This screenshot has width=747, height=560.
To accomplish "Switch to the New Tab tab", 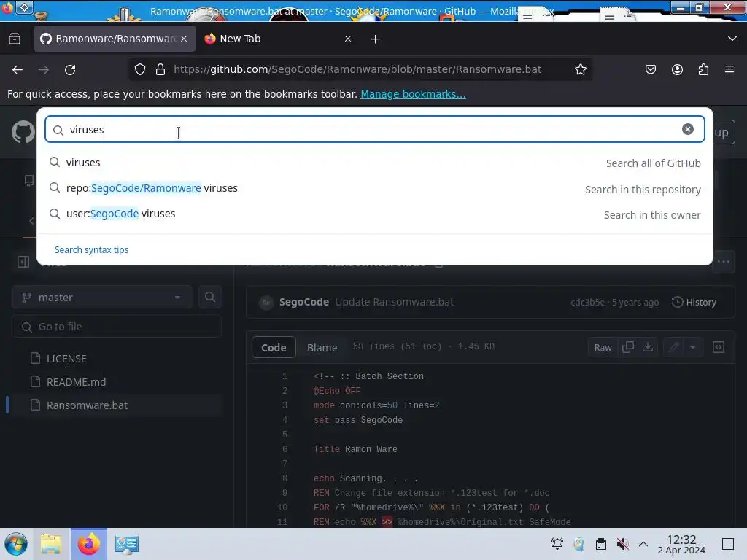I will [x=279, y=39].
